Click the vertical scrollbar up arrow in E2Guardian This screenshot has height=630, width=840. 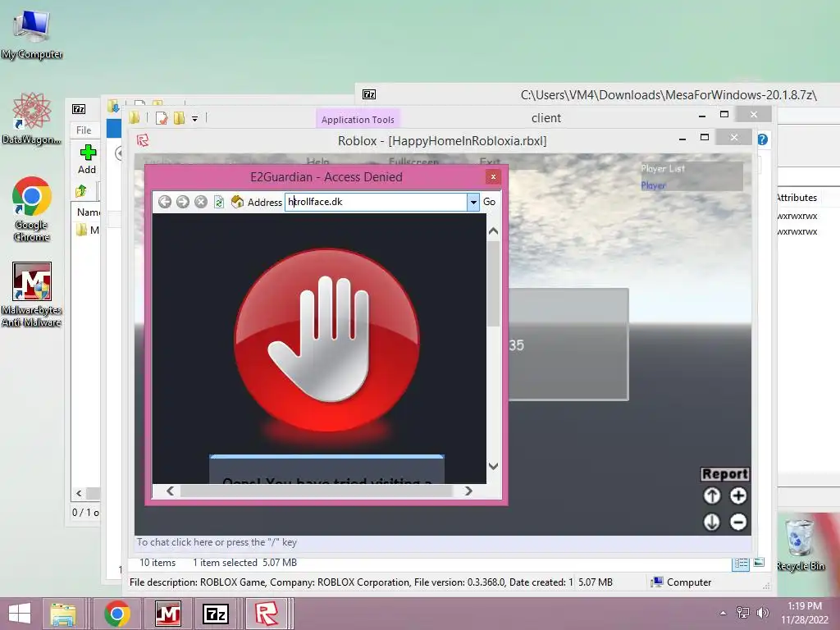click(x=493, y=231)
